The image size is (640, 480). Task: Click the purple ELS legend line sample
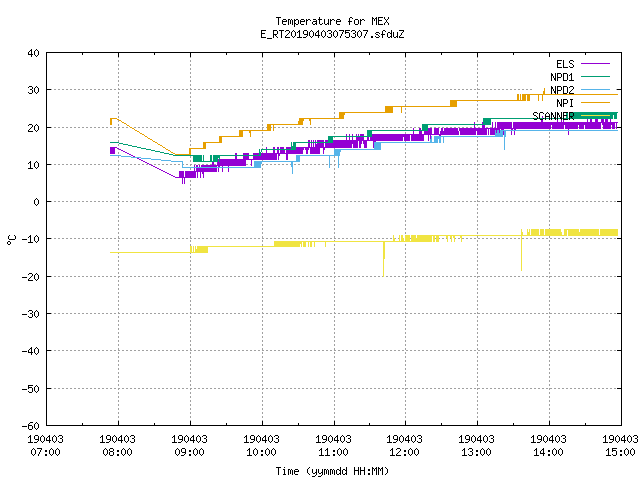coord(596,64)
